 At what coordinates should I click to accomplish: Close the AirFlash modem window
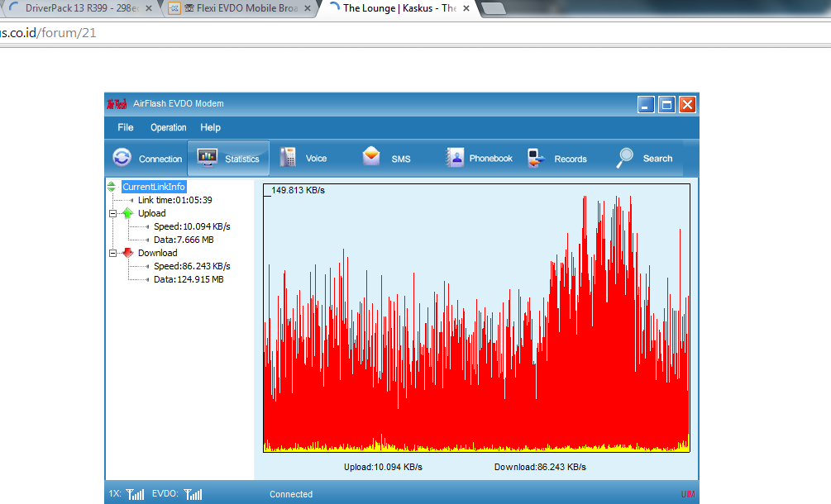pos(687,105)
